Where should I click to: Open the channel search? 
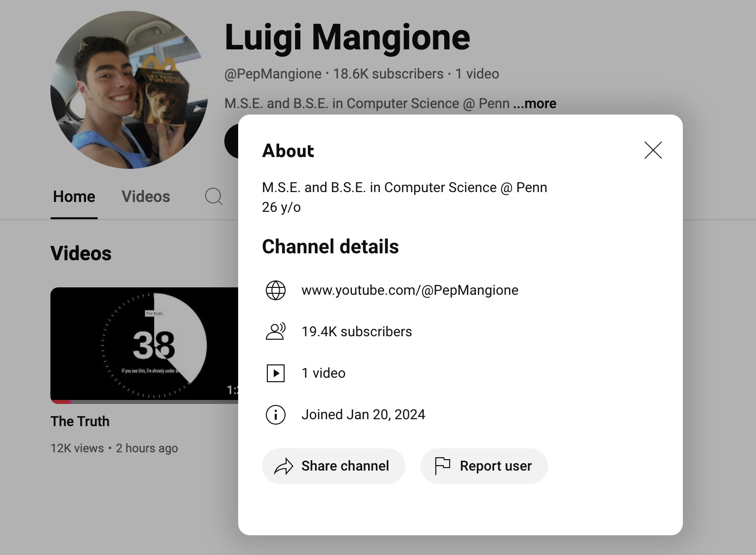coord(213,197)
